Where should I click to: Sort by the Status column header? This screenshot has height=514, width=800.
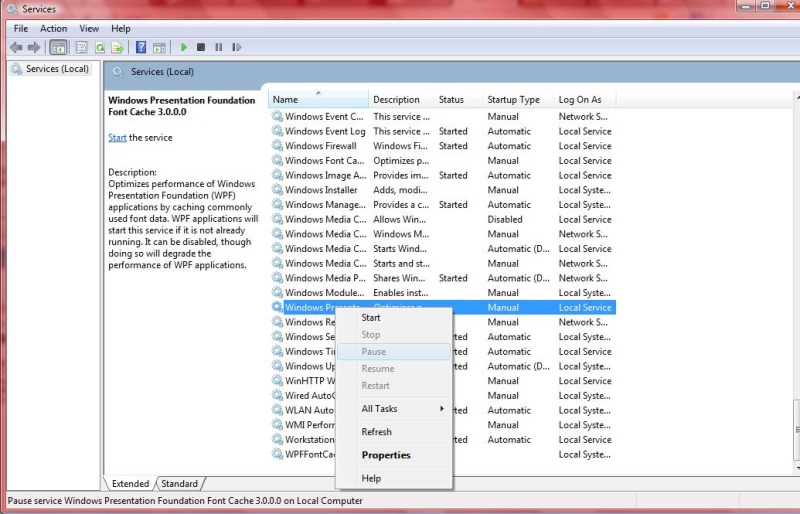pos(458,100)
